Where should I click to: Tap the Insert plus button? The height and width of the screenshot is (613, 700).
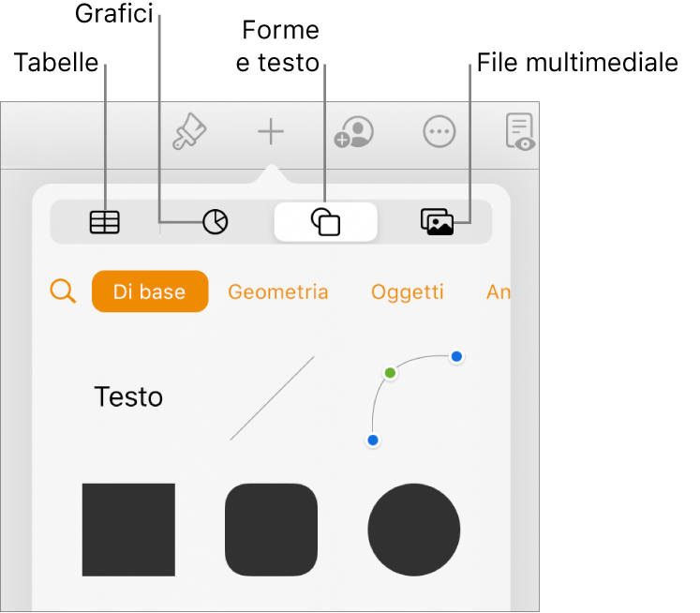pyautogui.click(x=271, y=132)
